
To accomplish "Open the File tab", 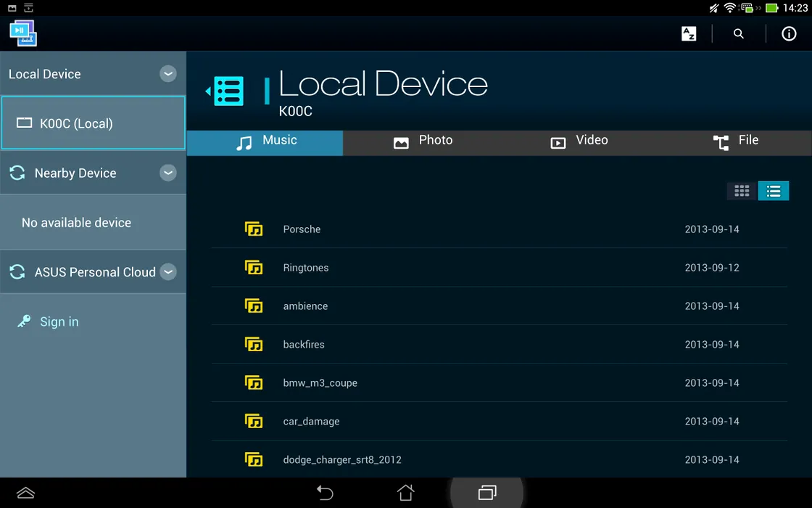I will point(736,142).
